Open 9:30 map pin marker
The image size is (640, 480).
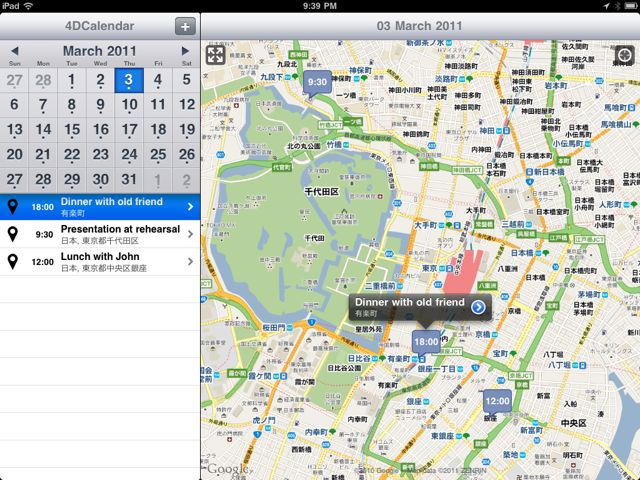point(317,84)
